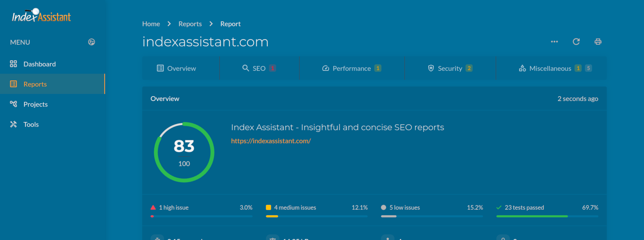Click the Performance gauge icon

click(326, 68)
